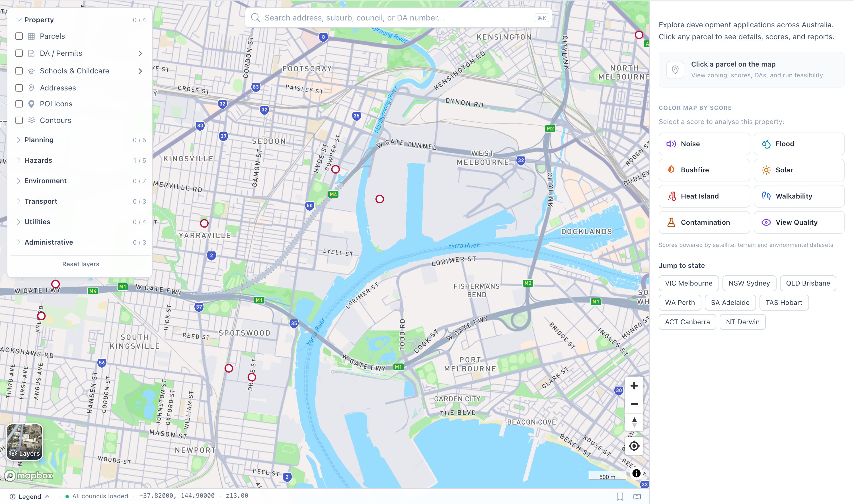Jump to QLD Brisbane
854x504 pixels.
point(808,283)
